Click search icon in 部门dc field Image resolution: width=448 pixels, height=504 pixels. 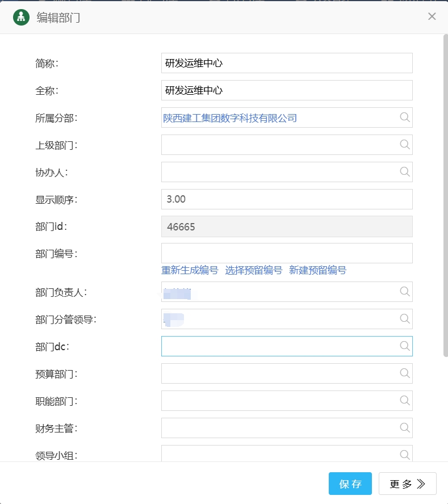(x=404, y=346)
